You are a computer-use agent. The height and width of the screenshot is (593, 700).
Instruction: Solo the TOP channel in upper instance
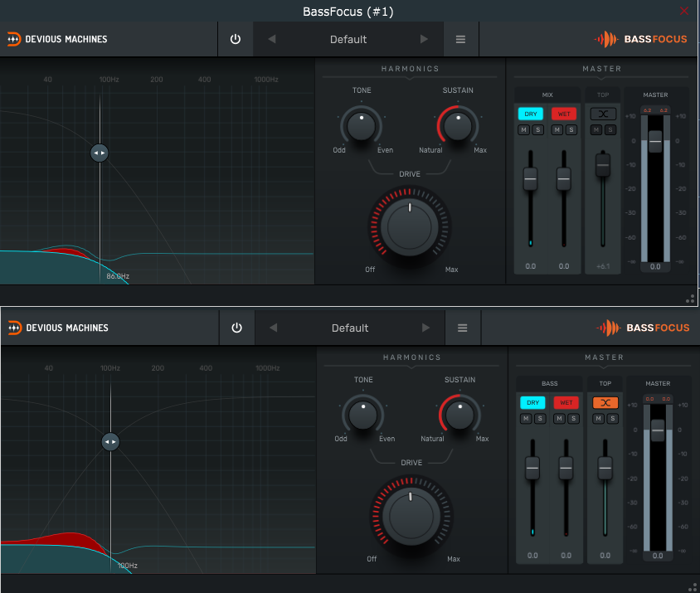(x=610, y=130)
